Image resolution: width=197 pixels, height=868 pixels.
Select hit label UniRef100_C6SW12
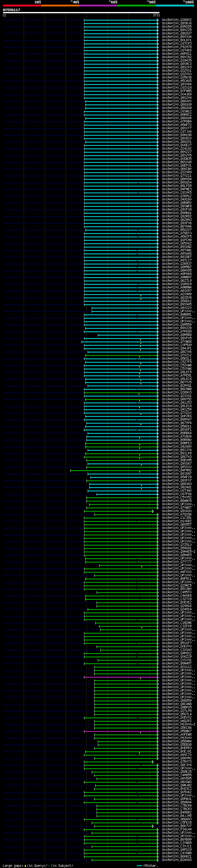[176, 111]
